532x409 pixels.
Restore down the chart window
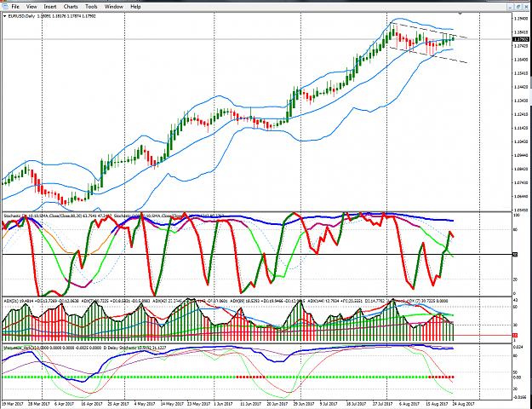(518, 7)
